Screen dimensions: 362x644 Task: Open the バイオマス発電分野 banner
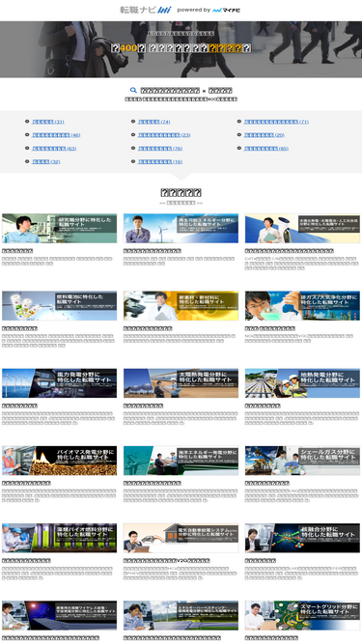(59, 461)
